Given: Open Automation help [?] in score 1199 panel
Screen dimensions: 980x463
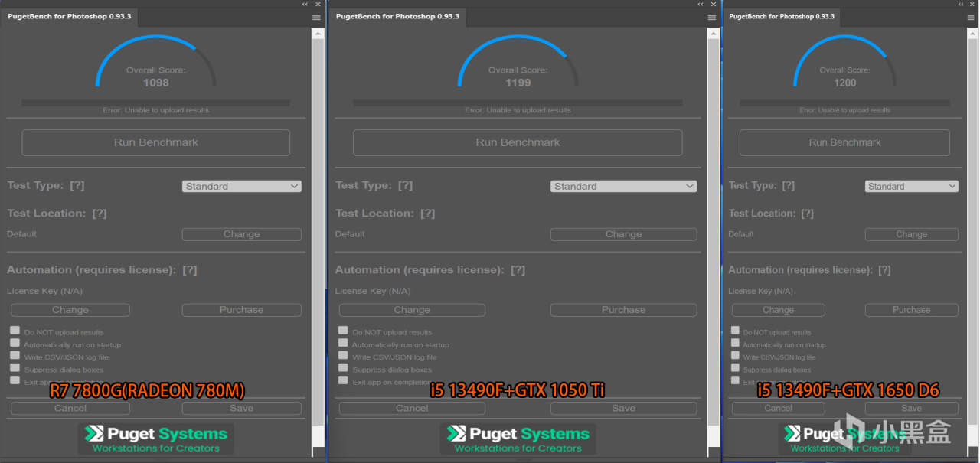Looking at the screenshot, I should 518,270.
